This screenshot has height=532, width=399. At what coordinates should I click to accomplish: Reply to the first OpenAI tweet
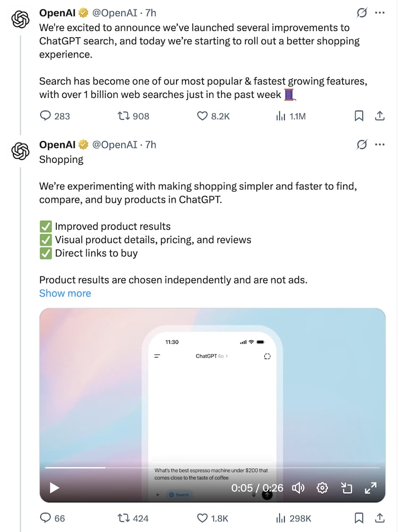46,115
